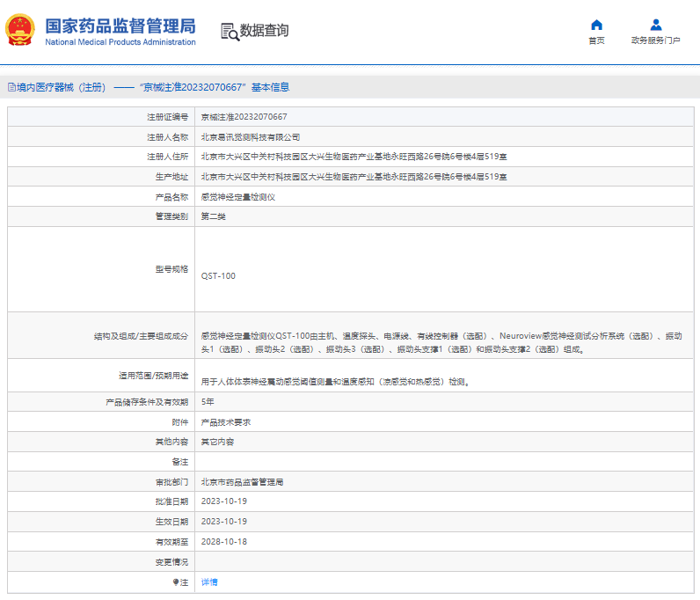Click the document icon before 境内医疗器械
The height and width of the screenshot is (600, 700).
pyautogui.click(x=11, y=87)
